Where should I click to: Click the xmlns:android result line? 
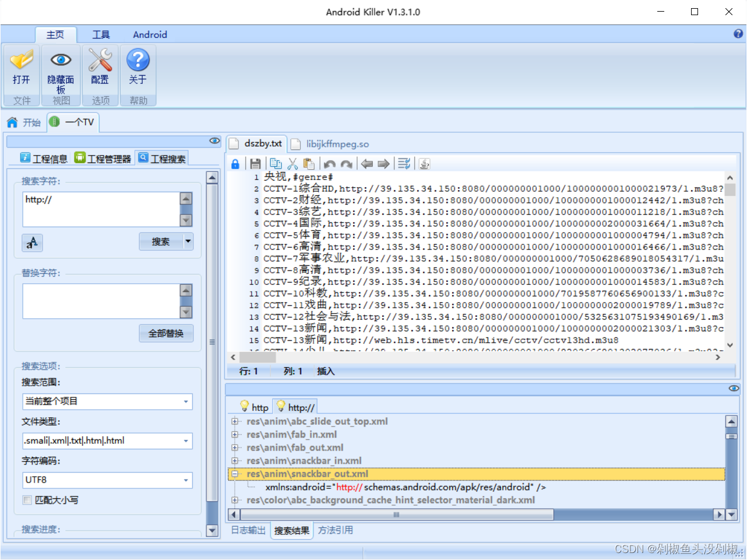pyautogui.click(x=406, y=487)
